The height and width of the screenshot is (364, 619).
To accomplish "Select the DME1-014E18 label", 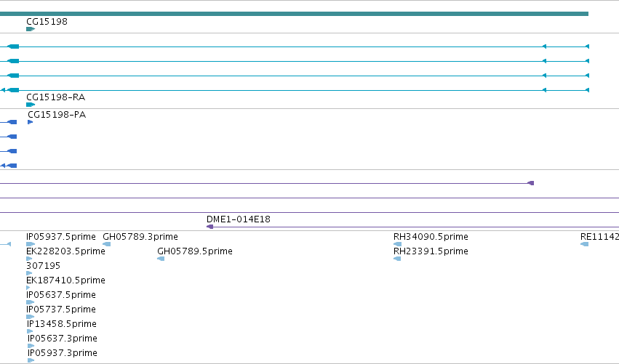I will (x=239, y=219).
